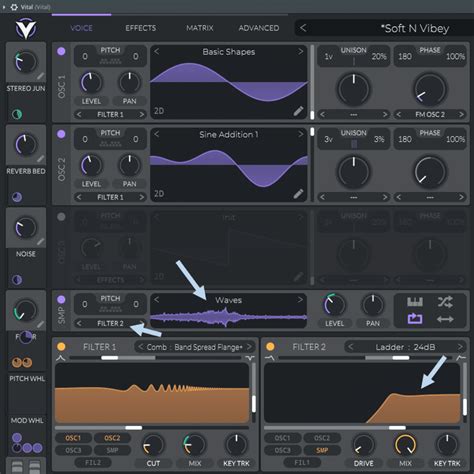Image resolution: width=474 pixels, height=474 pixels.
Task: Previous Filter 2 Ladder type arrow
Action: (350, 347)
